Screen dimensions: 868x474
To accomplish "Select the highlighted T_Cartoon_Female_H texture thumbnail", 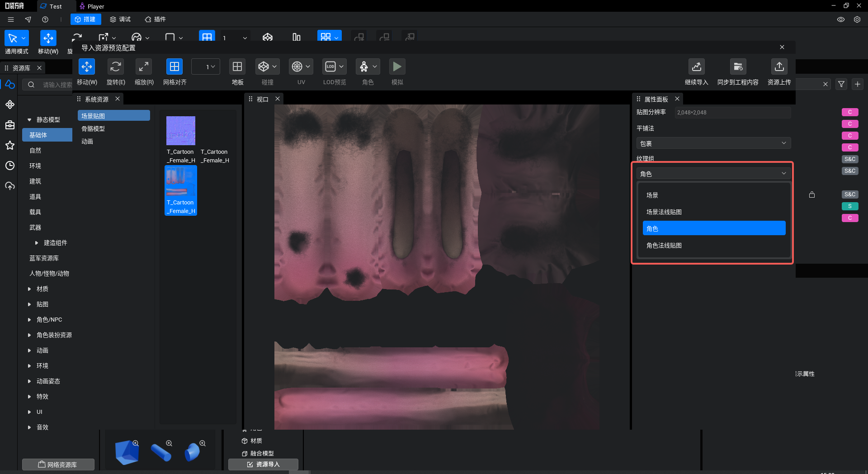I will coord(181,190).
